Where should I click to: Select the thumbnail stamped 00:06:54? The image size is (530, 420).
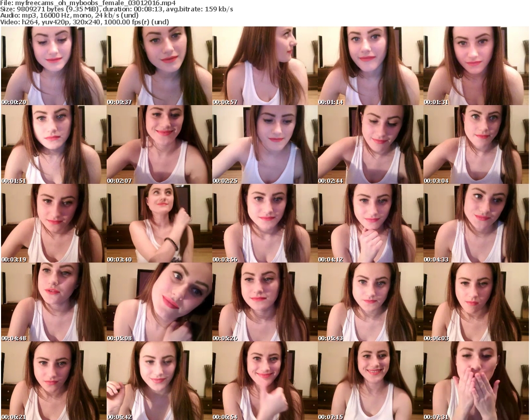264,381
